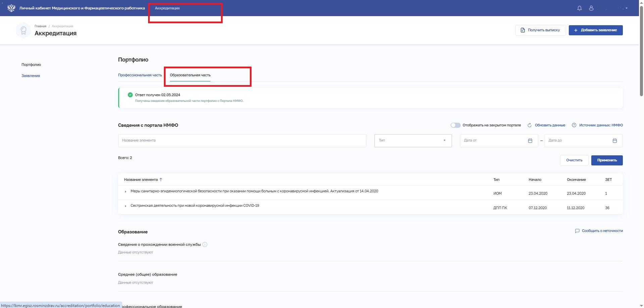Image resolution: width=644 pixels, height=308 pixels.
Task: Expand the Меры санитарно-эпидемиологической безопасности row
Action: [126, 192]
